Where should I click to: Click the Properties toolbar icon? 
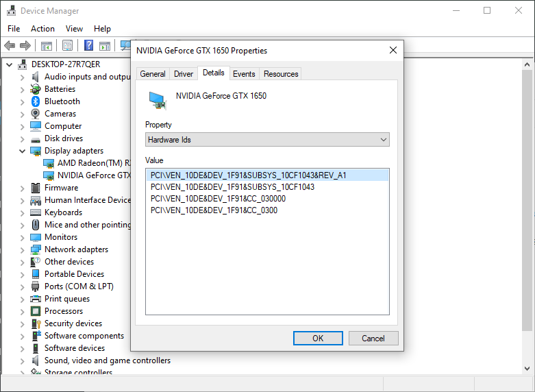tap(68, 46)
